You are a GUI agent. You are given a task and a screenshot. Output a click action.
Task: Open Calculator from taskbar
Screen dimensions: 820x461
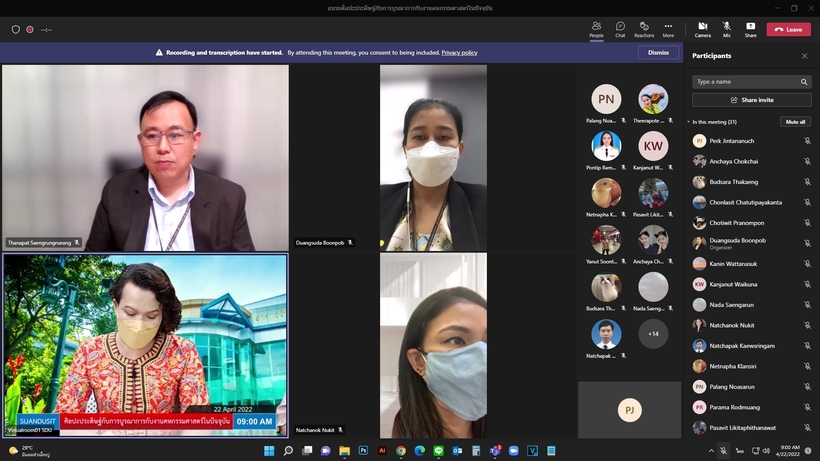(476, 451)
